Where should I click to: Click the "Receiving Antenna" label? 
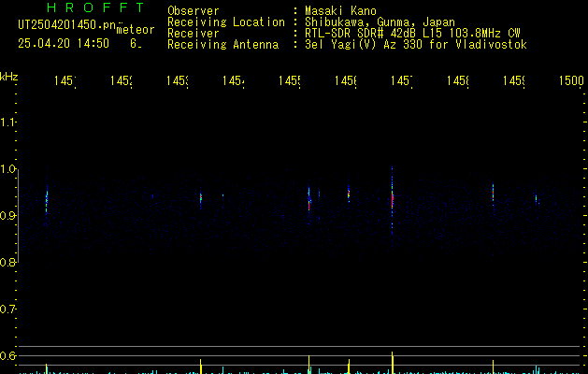[x=222, y=44]
